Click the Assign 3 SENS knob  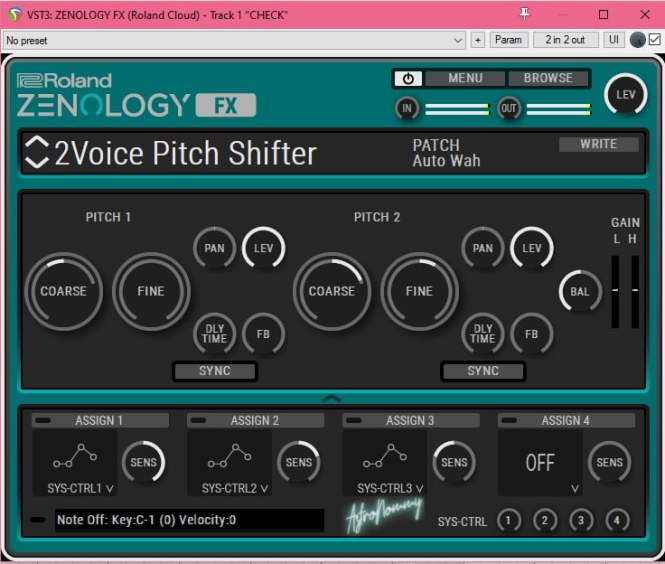(x=454, y=462)
